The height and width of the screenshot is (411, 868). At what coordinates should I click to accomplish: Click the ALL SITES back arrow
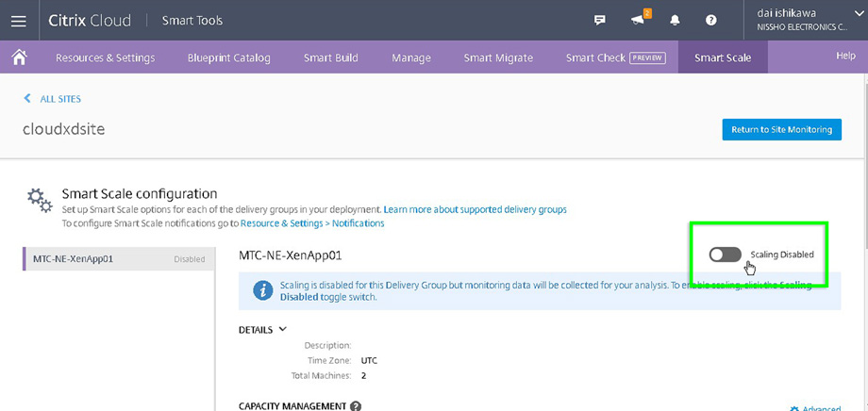pyautogui.click(x=27, y=98)
